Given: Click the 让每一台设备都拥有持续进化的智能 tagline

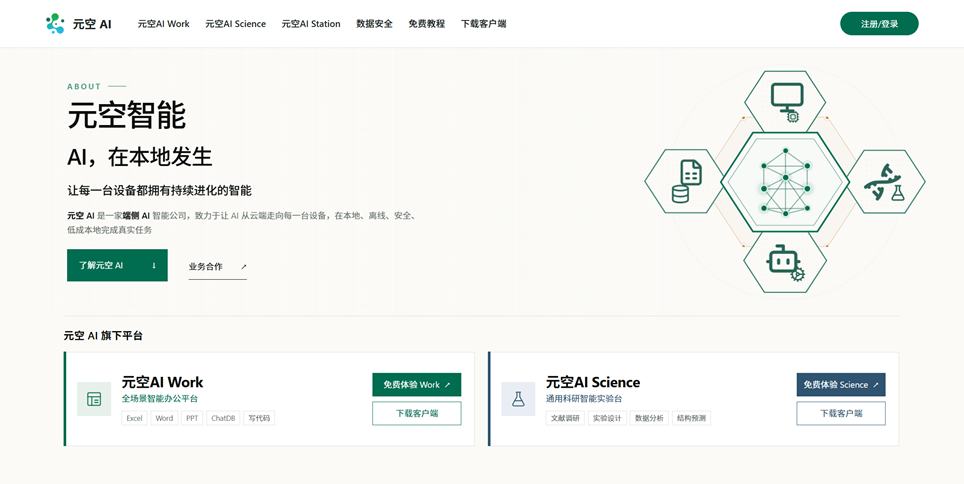Looking at the screenshot, I should pyautogui.click(x=159, y=191).
